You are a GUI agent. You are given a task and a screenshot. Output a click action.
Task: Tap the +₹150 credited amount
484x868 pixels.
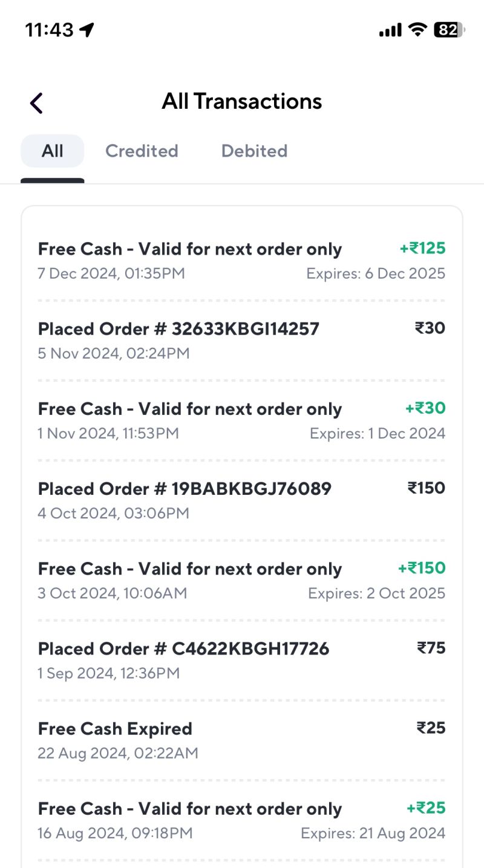(422, 568)
